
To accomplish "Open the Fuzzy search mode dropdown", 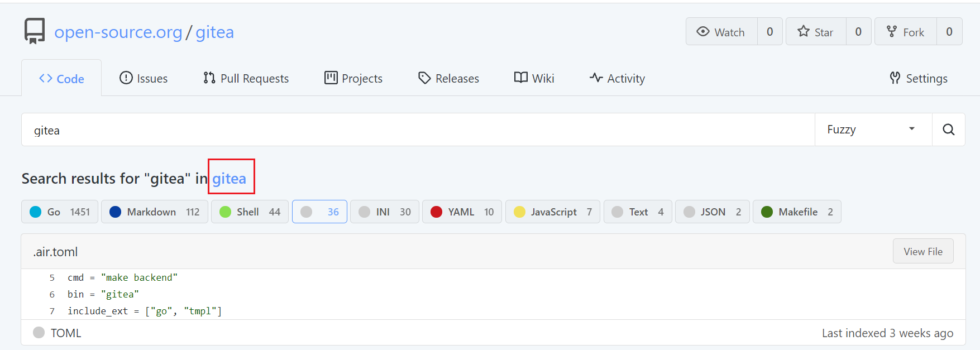I will 873,130.
